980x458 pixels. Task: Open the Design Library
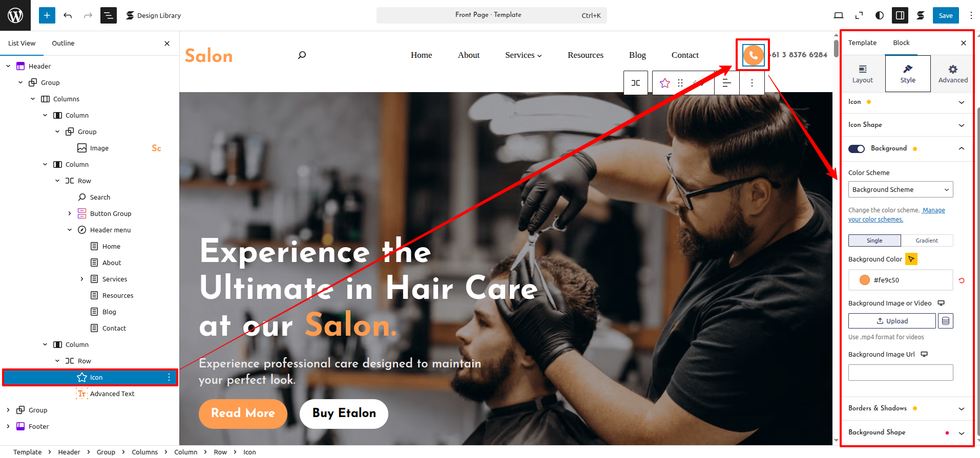click(x=153, y=15)
